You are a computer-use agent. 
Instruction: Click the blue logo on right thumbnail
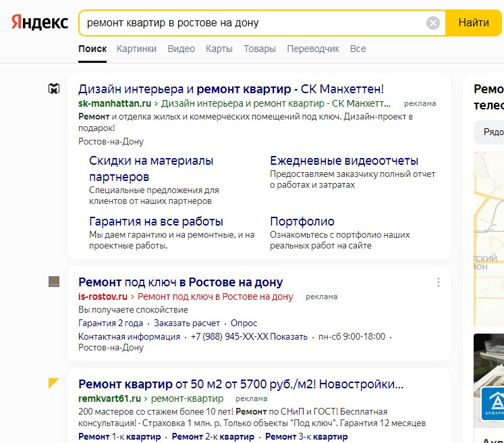tap(492, 405)
